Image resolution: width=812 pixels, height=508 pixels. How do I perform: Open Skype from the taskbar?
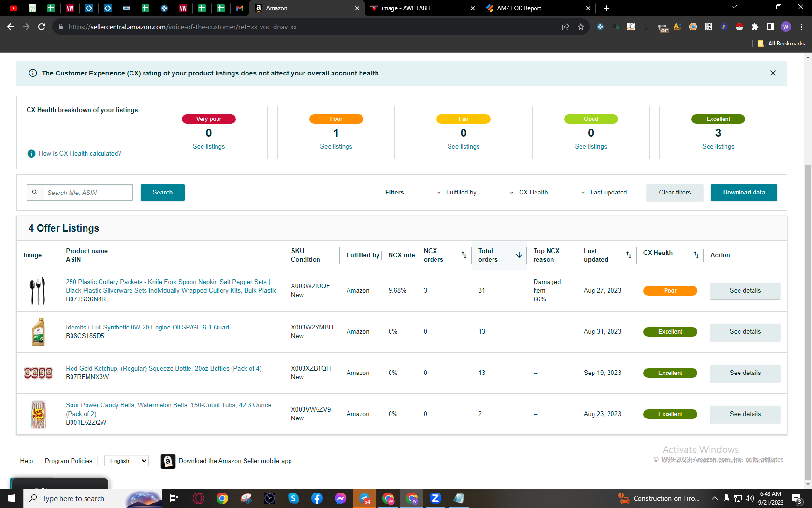tap(293, 498)
